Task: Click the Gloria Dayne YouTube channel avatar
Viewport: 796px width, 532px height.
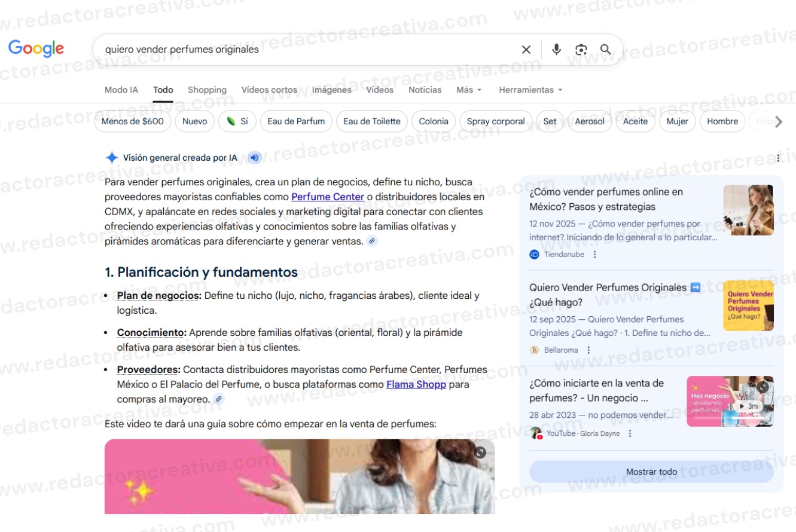Action: tap(536, 433)
